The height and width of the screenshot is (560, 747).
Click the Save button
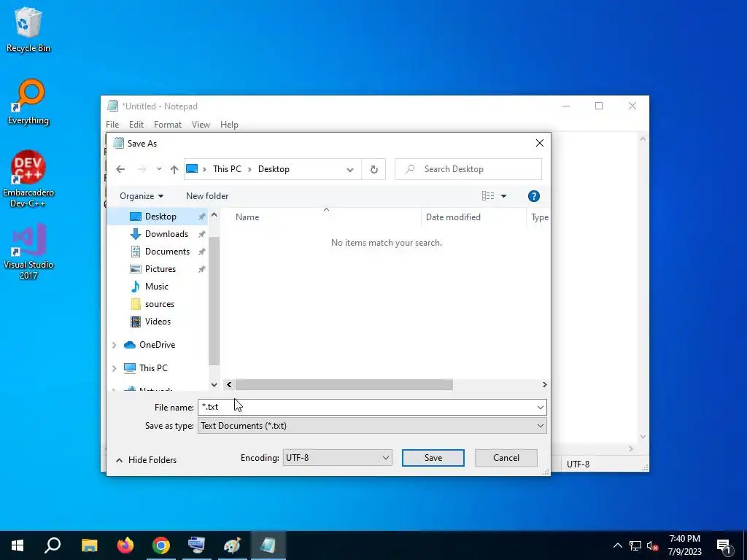(433, 458)
